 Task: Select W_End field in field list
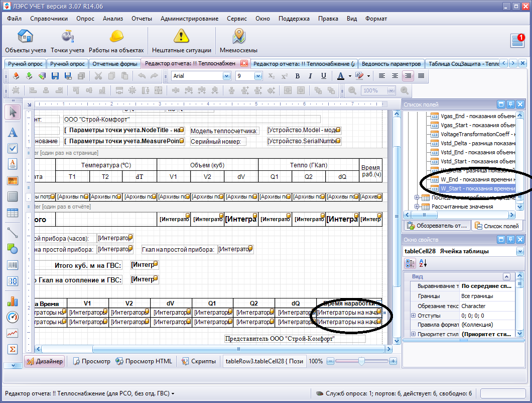click(x=473, y=179)
